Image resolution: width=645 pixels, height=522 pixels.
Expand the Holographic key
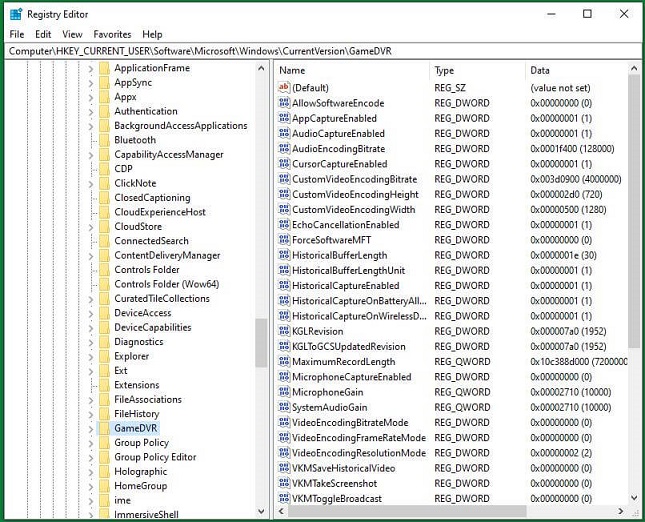click(91, 472)
